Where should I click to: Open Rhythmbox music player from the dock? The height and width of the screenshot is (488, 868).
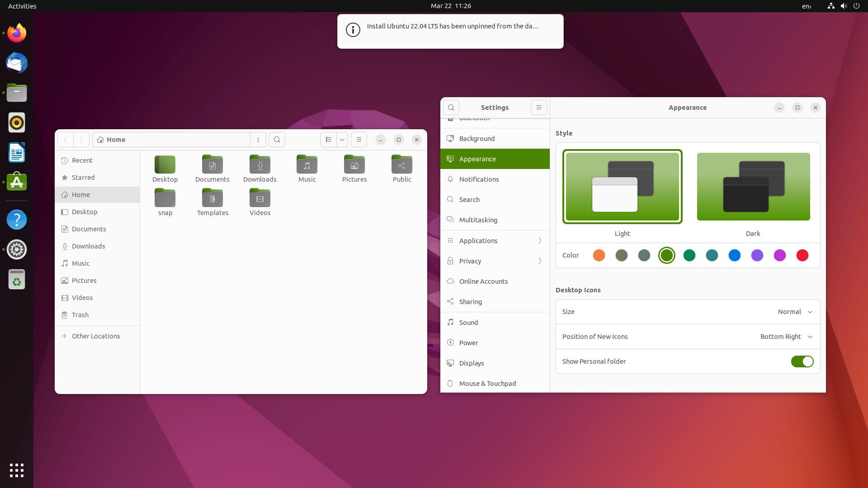tap(16, 122)
